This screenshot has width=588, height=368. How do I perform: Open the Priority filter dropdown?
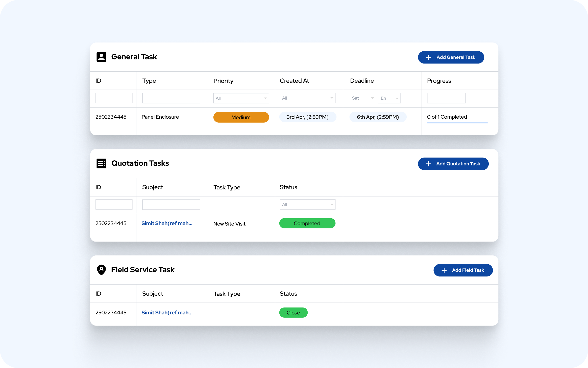click(x=241, y=98)
